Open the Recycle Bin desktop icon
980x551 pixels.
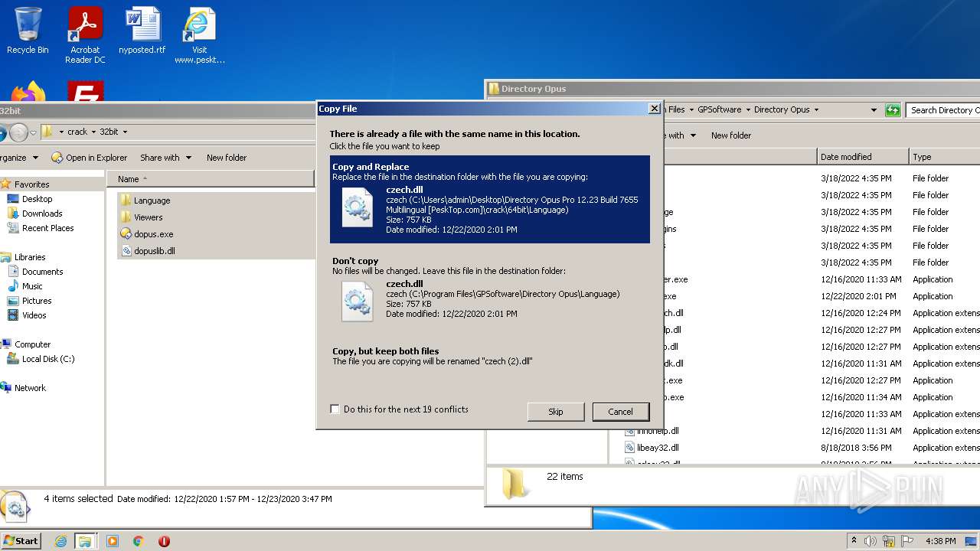click(28, 31)
